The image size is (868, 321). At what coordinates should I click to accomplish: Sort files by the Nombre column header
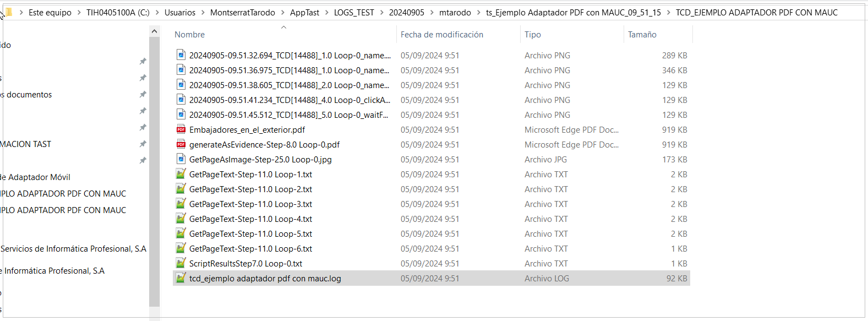(190, 35)
